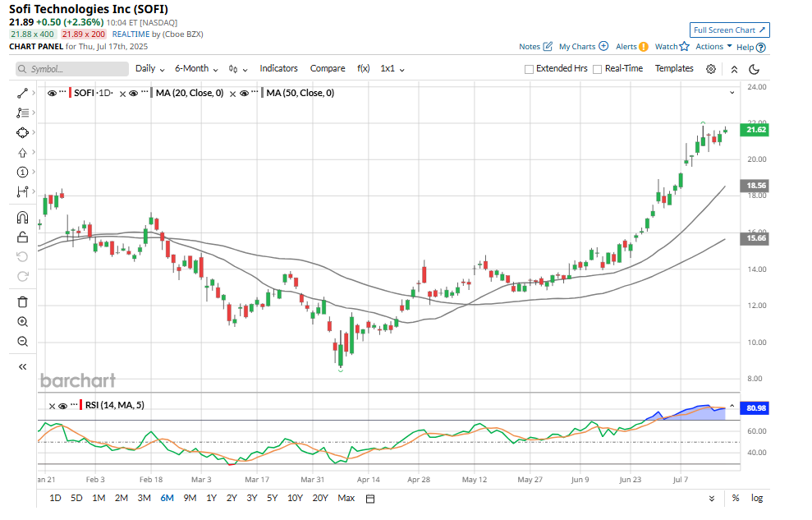The width and height of the screenshot is (812, 520).
Task: Open the 1x1 grid layout dropdown
Action: pyautogui.click(x=392, y=68)
